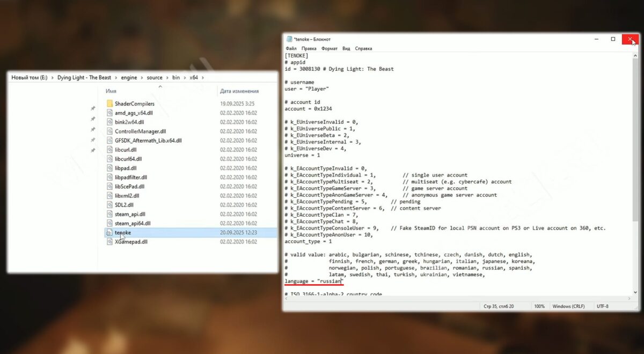Screen dimensions: 644x354
Task: Maximize the Notepad window
Action: point(613,39)
